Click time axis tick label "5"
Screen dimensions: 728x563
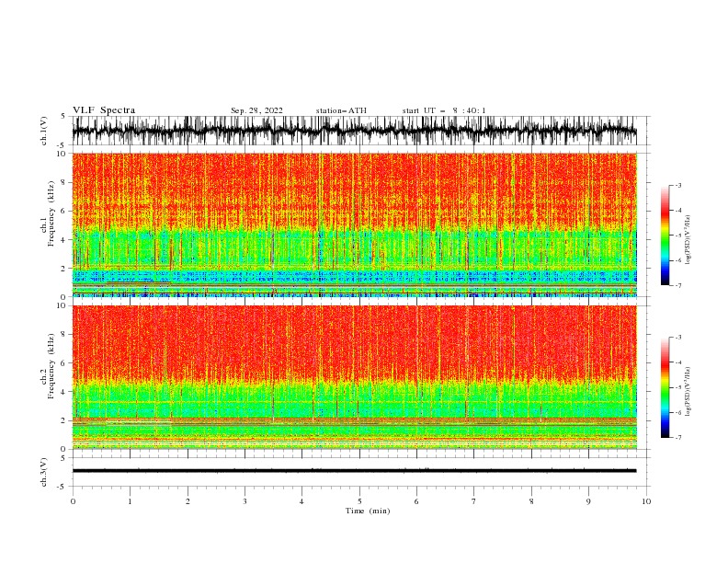click(359, 501)
